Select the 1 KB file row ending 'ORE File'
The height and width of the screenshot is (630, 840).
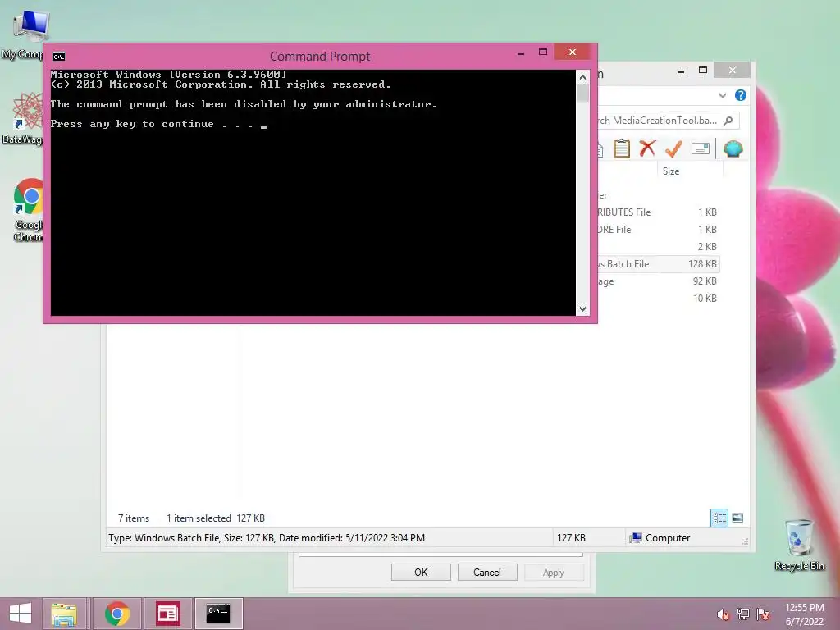(x=658, y=230)
